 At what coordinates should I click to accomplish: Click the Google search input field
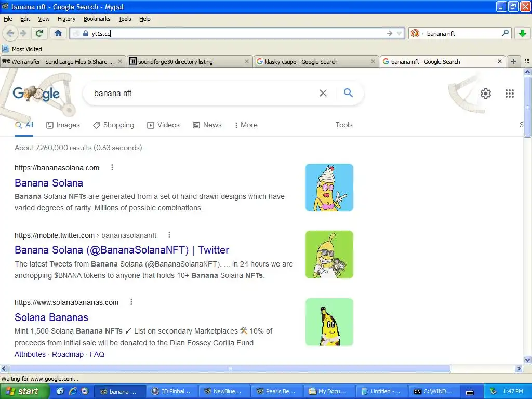204,93
